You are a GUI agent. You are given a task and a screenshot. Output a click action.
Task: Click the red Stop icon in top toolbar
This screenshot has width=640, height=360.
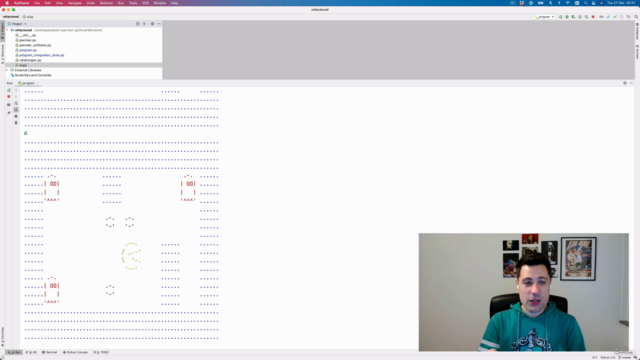(x=593, y=17)
